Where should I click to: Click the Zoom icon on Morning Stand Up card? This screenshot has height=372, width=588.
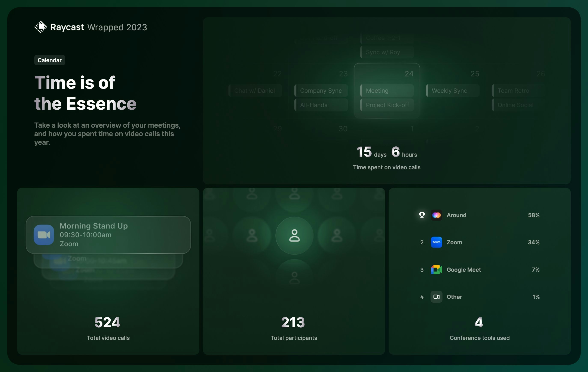(44, 235)
